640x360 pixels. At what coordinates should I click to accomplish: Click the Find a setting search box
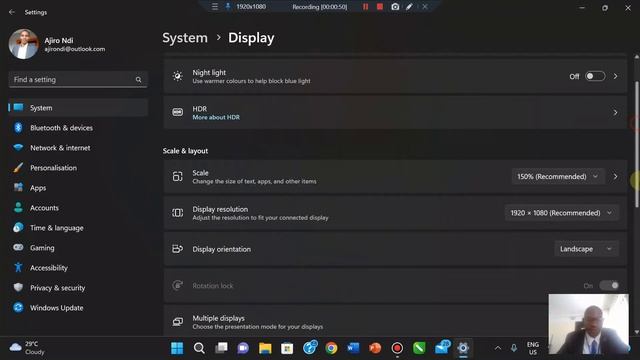[78, 80]
